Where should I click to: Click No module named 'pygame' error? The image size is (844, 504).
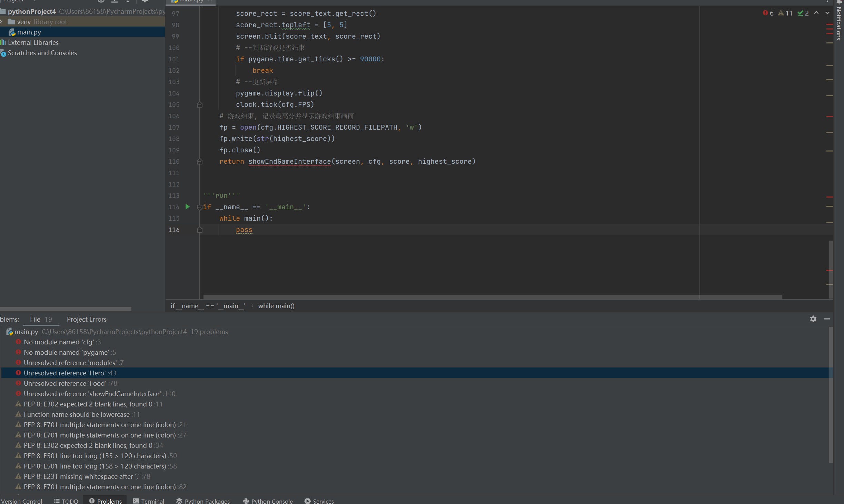[x=66, y=352]
